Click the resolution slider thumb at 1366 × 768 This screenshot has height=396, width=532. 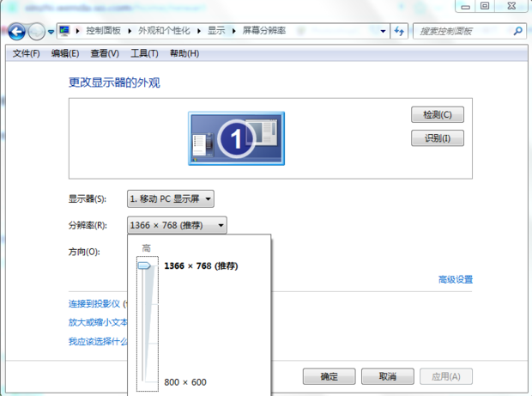144,266
